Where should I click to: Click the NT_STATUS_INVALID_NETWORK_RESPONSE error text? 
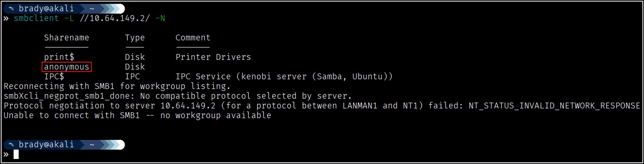click(554, 106)
